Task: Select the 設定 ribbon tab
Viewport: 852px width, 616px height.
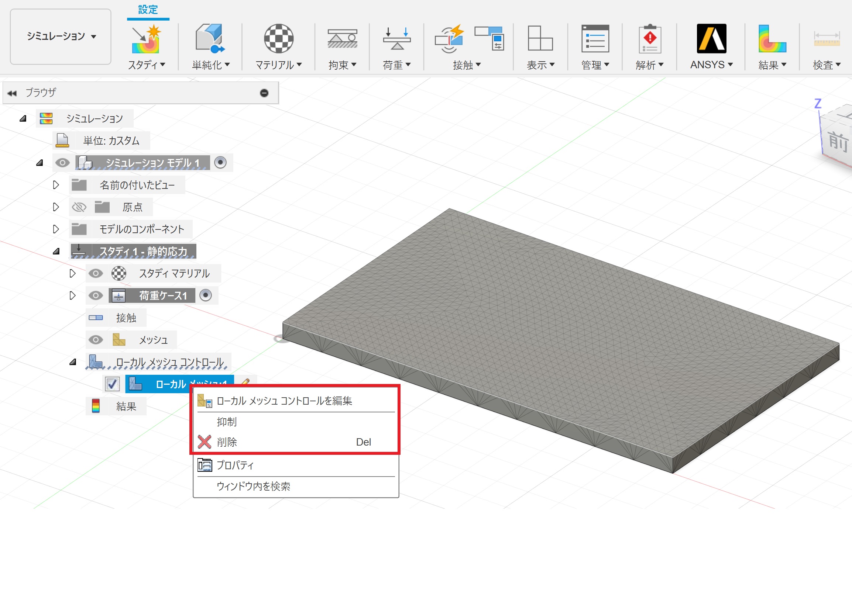Action: tap(148, 9)
